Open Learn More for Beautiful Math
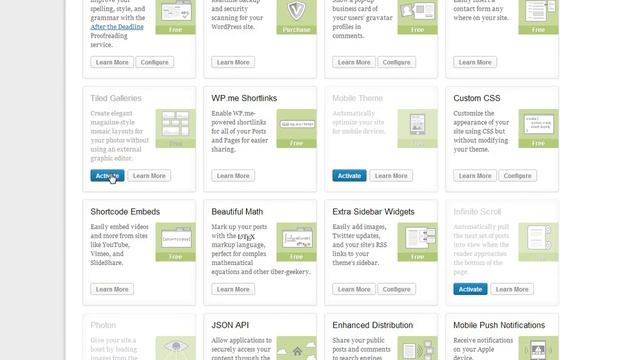The height and width of the screenshot is (360, 640). coord(233,289)
